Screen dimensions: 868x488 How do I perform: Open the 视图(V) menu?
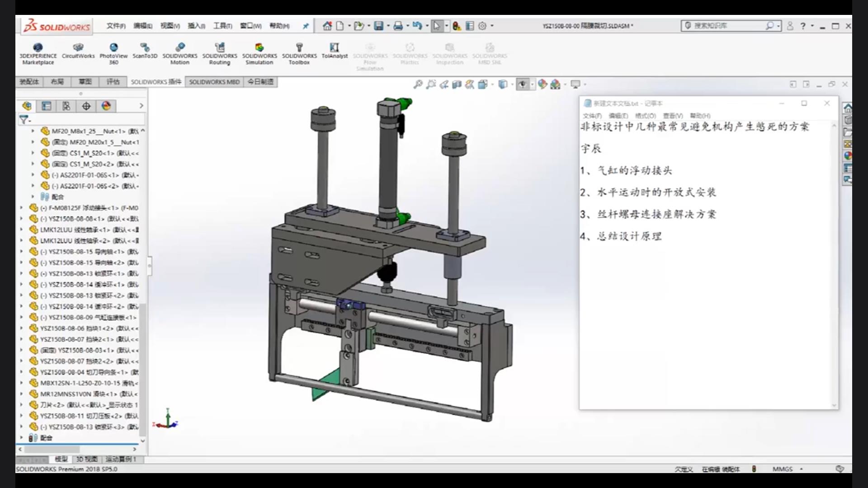click(x=170, y=26)
